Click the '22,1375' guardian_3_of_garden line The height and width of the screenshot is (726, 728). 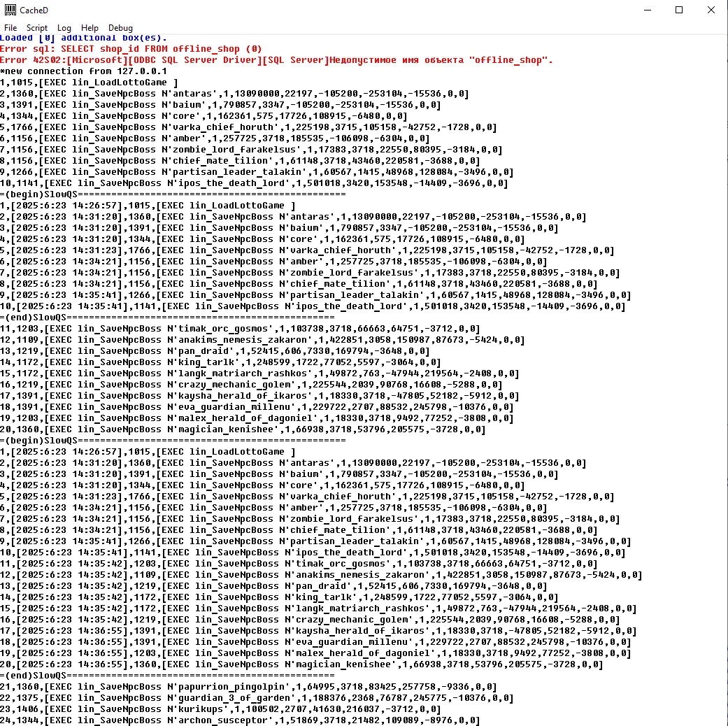pyautogui.click(x=257, y=697)
